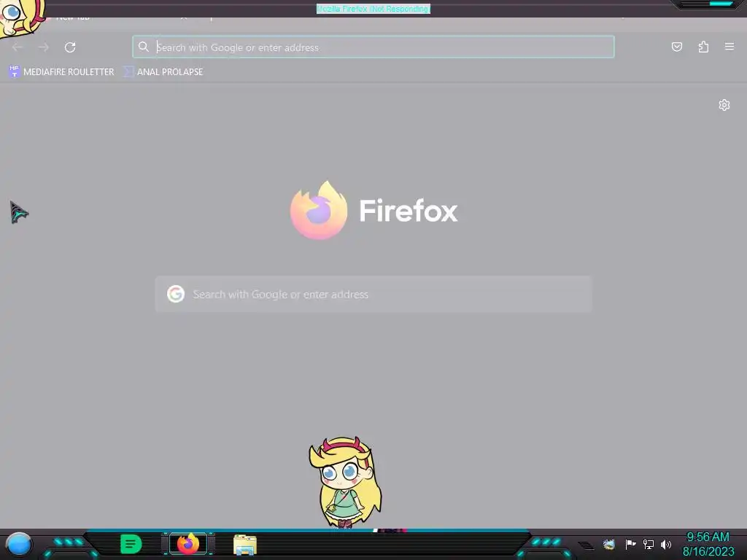747x560 pixels.
Task: Click the Firefox icon on the taskbar
Action: coord(188,544)
